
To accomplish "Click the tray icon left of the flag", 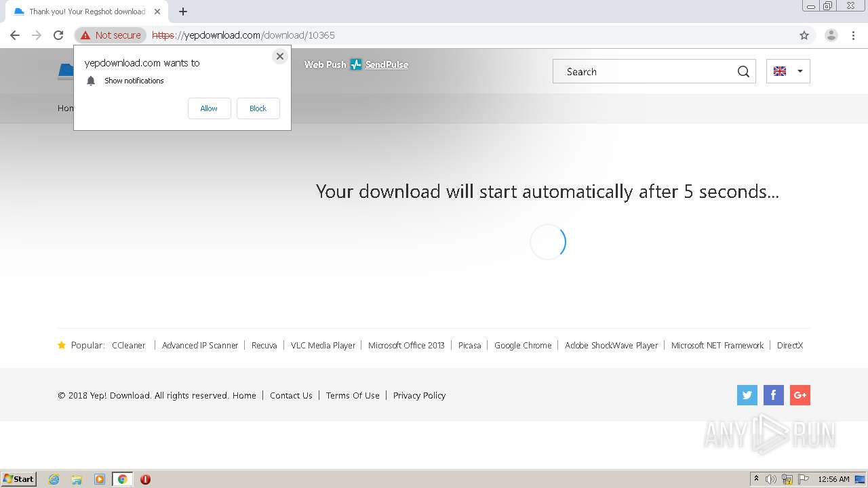I will click(x=787, y=479).
